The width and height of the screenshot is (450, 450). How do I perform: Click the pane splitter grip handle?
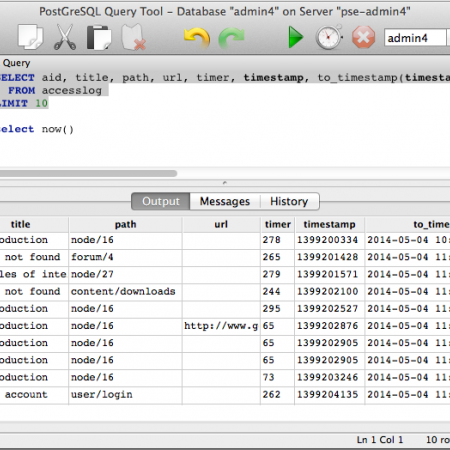coord(225,183)
